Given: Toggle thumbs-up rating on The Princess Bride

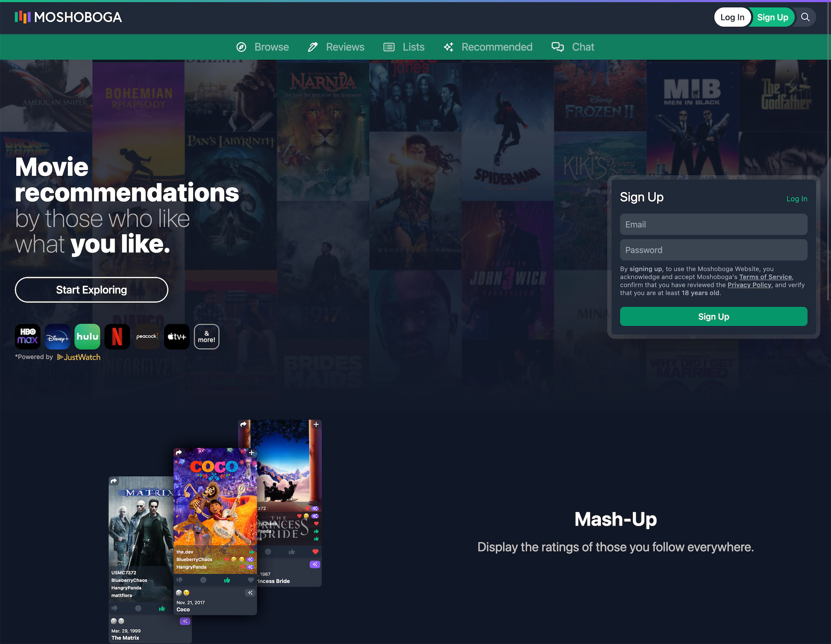Looking at the screenshot, I should coord(292,552).
